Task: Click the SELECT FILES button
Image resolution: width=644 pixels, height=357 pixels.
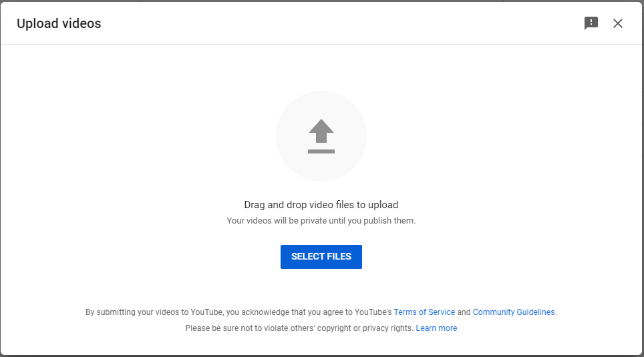Action: click(x=321, y=257)
